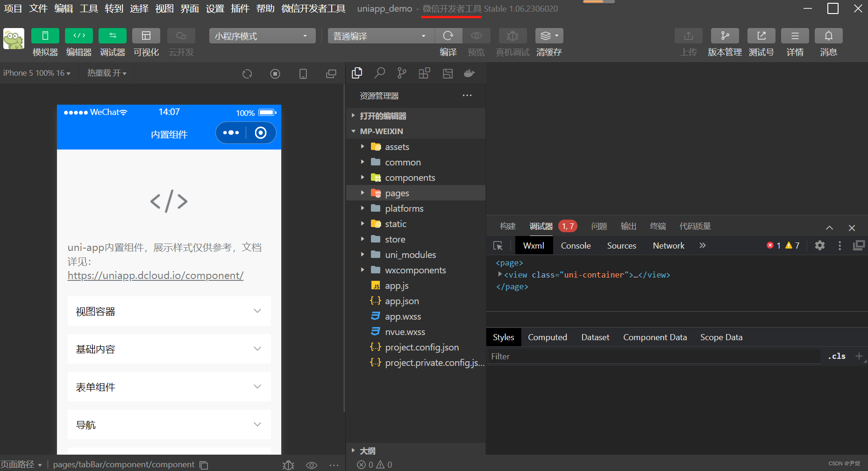Open the uniapp.dcloud.io/component link
The image size is (868, 471).
[x=156, y=276]
